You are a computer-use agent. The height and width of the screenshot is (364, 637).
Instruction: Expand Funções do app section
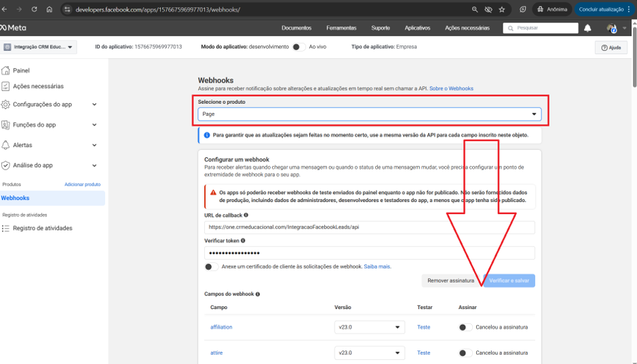(x=94, y=125)
